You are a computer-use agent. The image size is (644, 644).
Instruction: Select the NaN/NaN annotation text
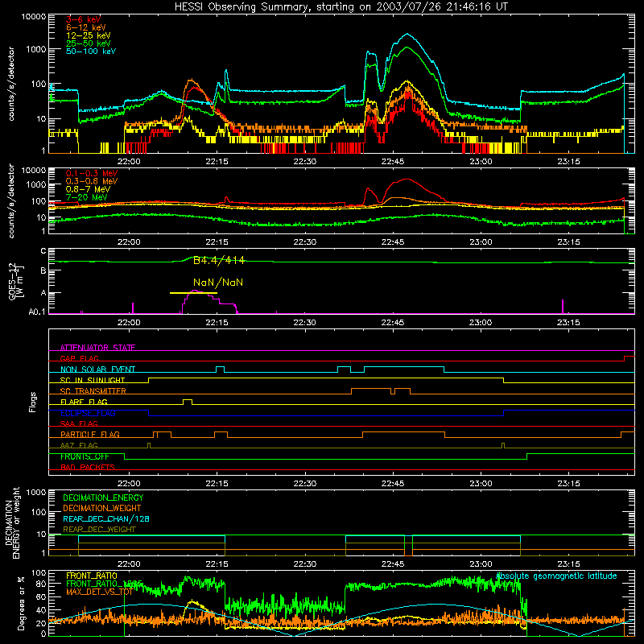tap(218, 283)
